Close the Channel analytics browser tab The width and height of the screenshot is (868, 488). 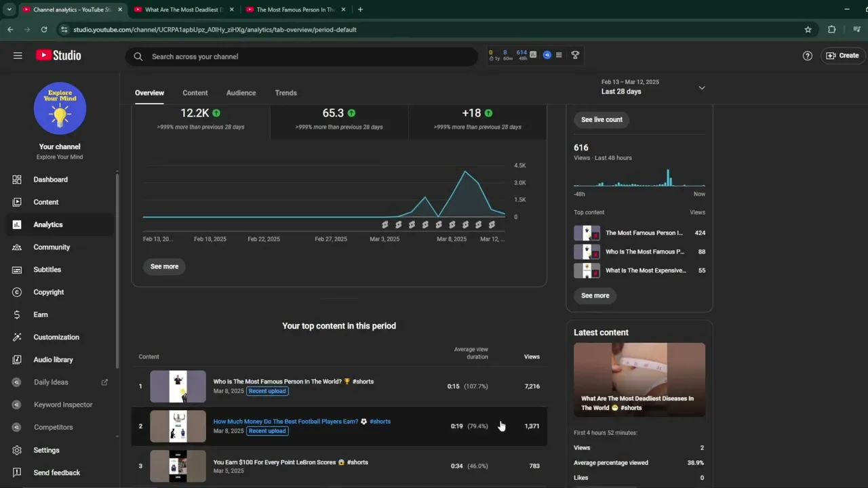pyautogui.click(x=120, y=9)
